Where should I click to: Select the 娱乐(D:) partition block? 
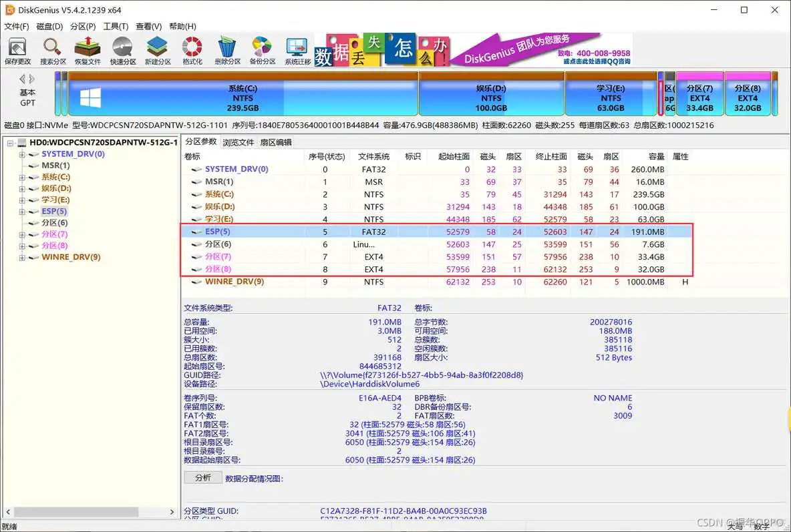pyautogui.click(x=491, y=93)
